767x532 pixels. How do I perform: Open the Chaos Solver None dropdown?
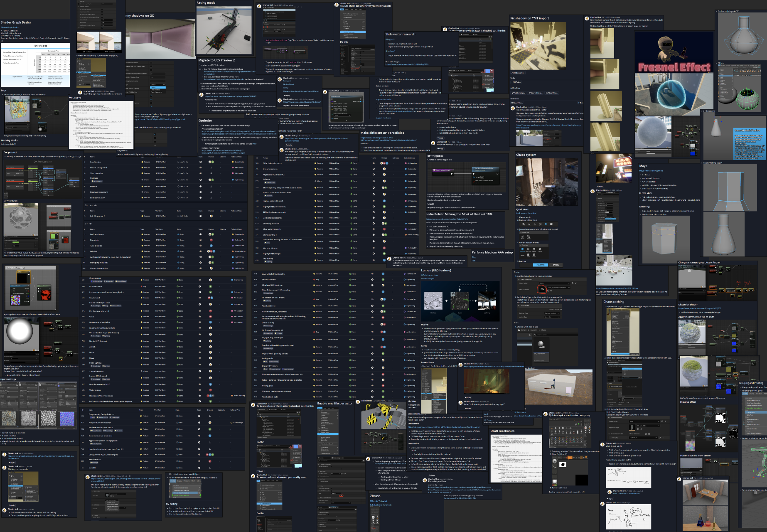[x=555, y=283]
